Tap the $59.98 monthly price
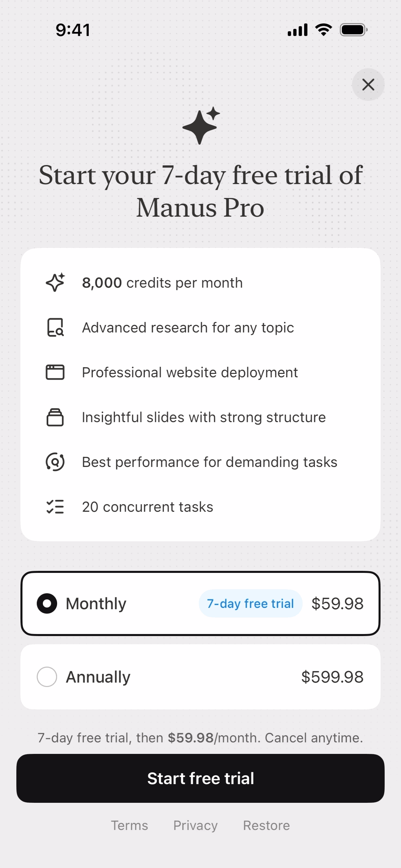This screenshot has width=401, height=868. [x=337, y=603]
